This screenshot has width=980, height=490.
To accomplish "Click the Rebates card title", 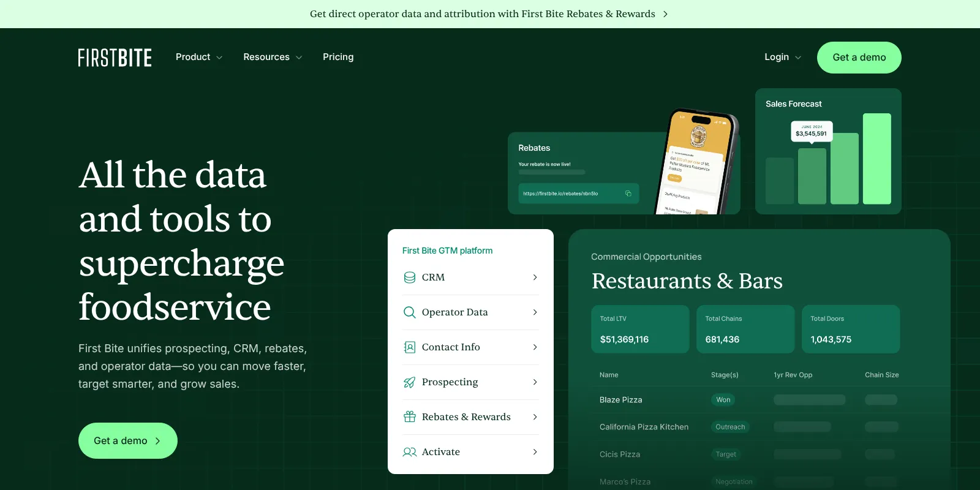I will (534, 148).
